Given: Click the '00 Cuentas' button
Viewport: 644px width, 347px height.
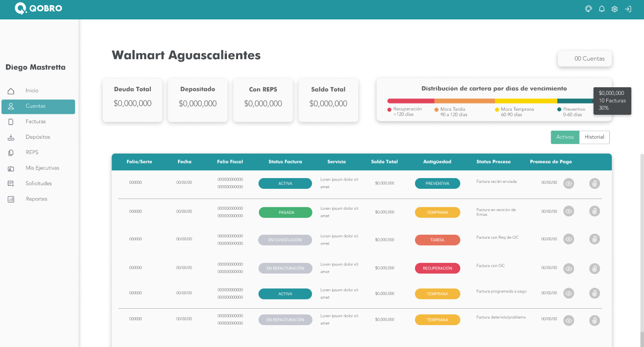Looking at the screenshot, I should (x=585, y=59).
